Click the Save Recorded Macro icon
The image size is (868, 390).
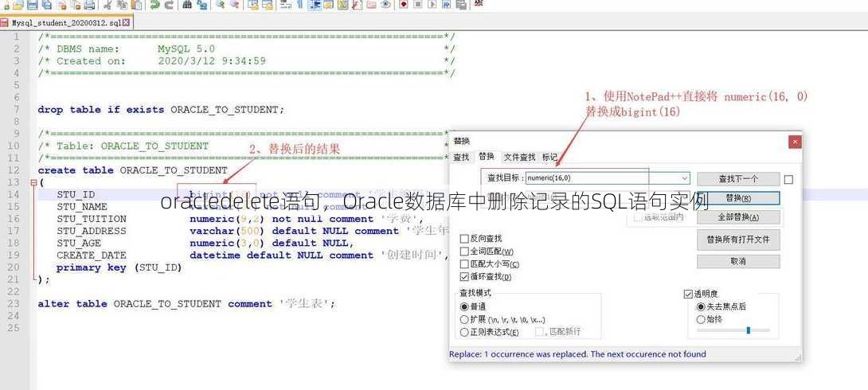coord(460,5)
